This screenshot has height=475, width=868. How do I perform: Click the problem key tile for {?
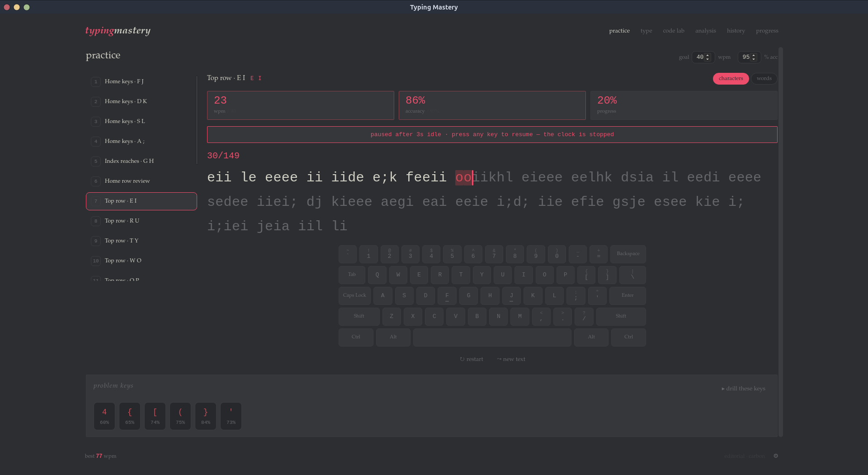[x=130, y=416]
